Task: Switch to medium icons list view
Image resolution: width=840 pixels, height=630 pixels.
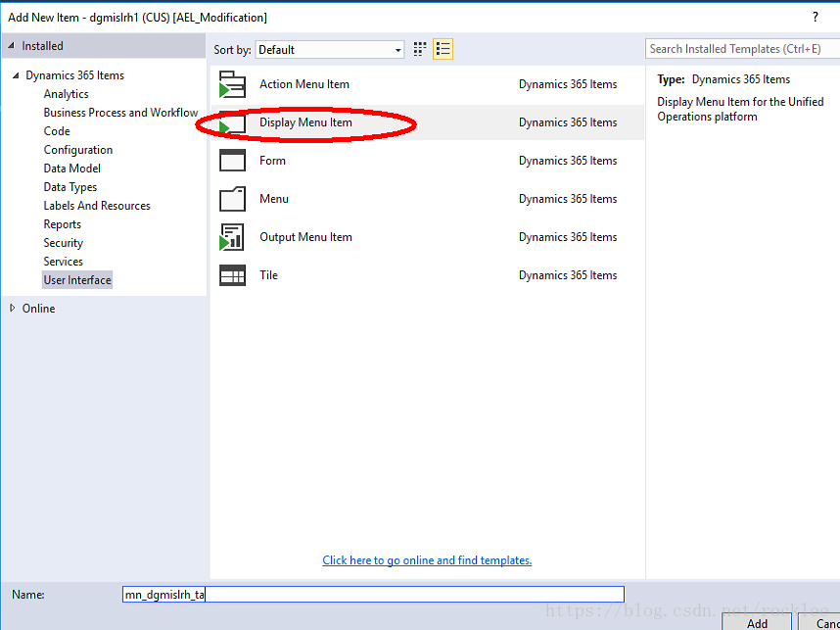Action: coord(443,49)
